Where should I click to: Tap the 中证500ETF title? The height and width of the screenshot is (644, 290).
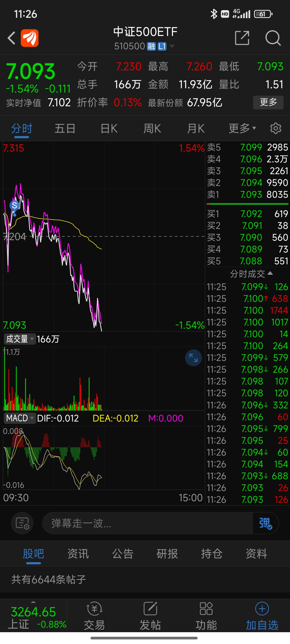145,32
